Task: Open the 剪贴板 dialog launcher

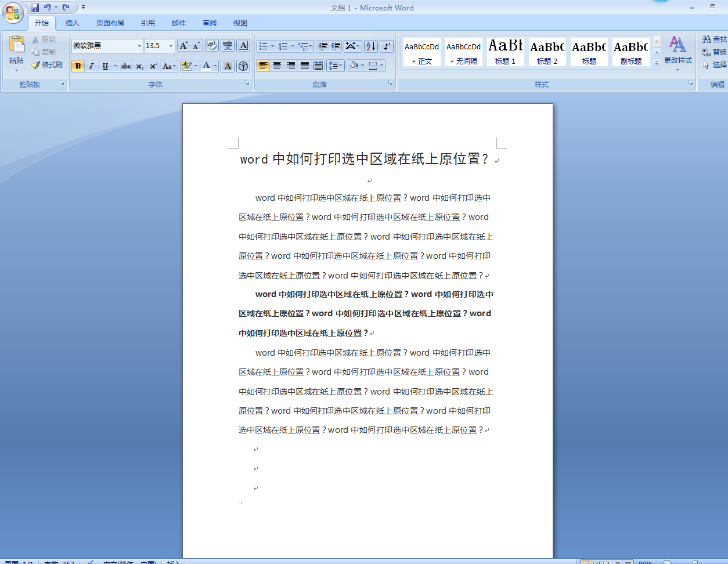Action: tap(62, 84)
